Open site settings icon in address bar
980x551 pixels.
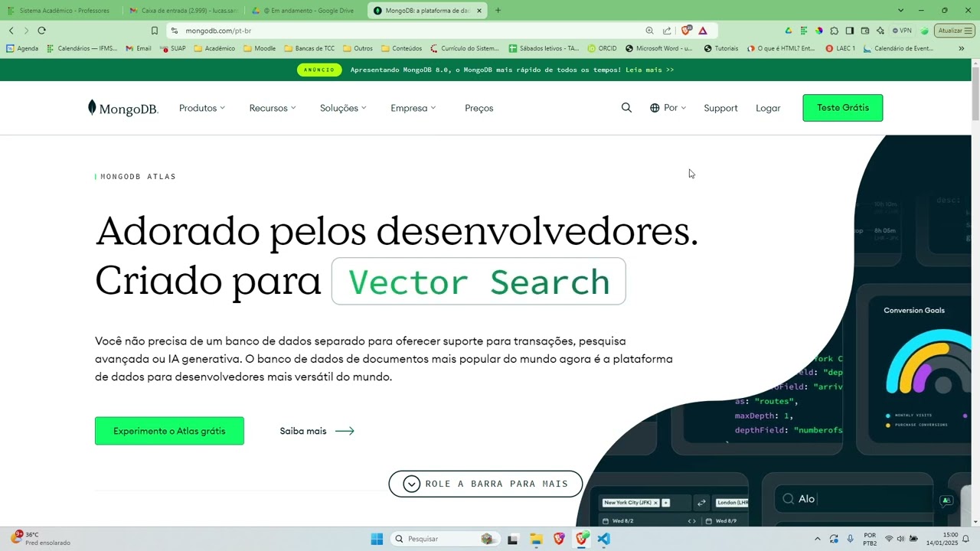pos(174,31)
